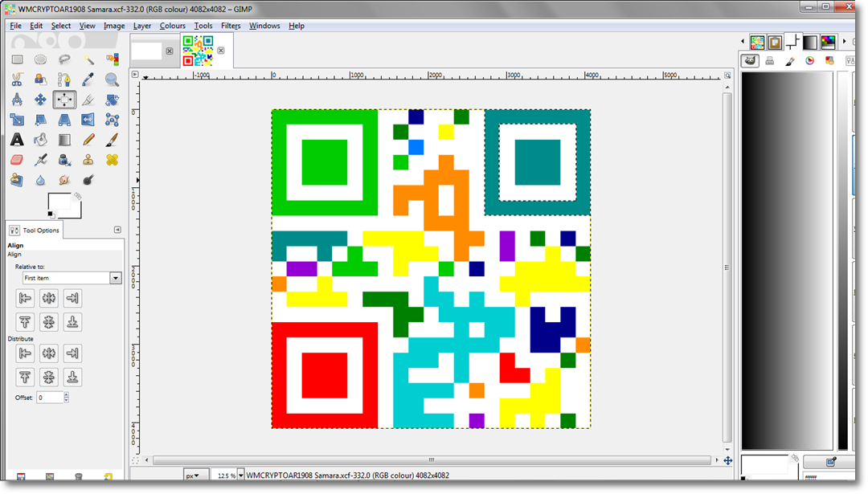Select the Measure compass tool
This screenshot has height=494, width=868.
tap(17, 100)
